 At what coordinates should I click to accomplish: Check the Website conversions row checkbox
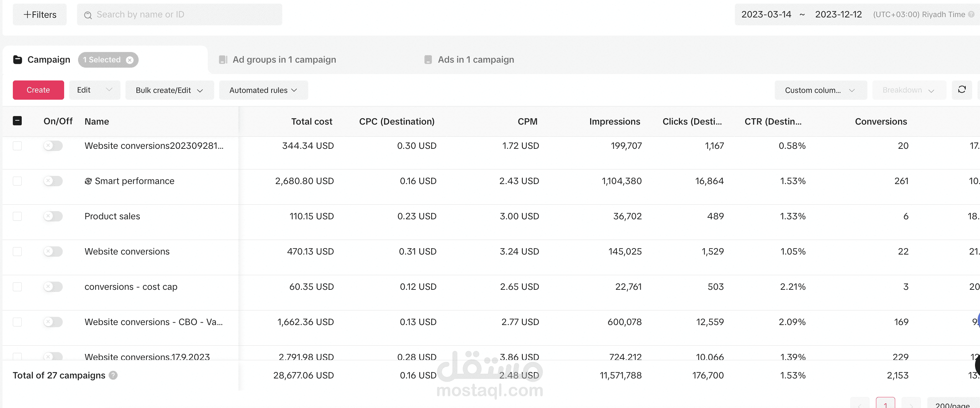point(17,252)
